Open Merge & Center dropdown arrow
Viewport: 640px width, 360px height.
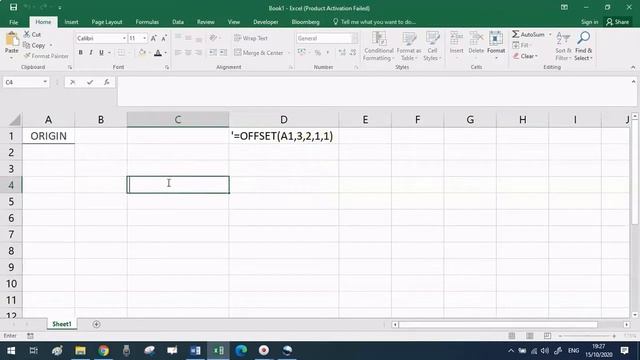[288, 53]
